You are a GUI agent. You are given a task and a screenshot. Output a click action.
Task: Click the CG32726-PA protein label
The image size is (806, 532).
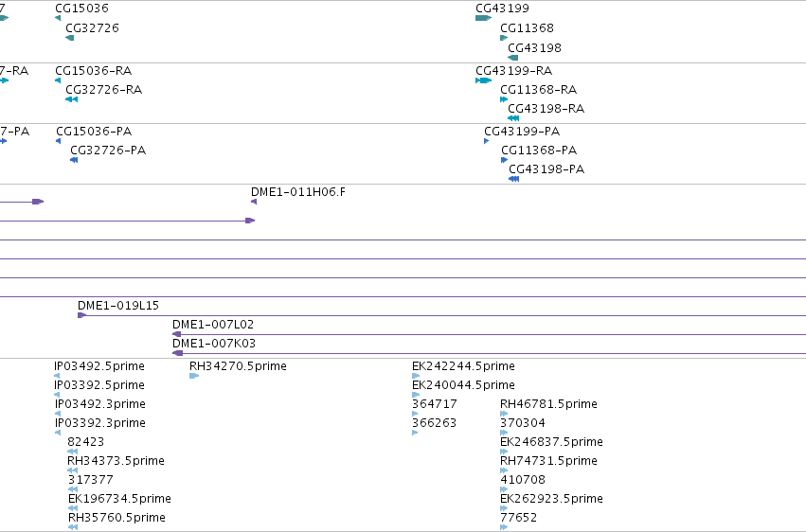click(x=108, y=151)
